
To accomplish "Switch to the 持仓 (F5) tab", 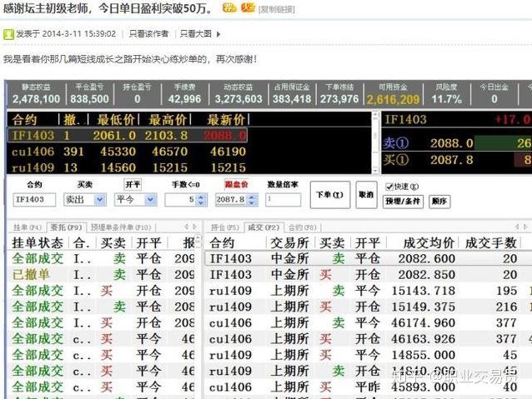I will coord(225,227).
